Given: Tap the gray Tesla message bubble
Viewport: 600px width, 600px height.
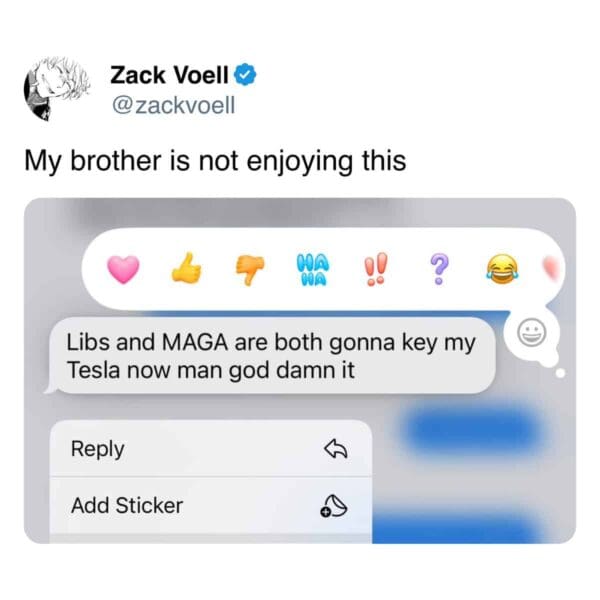Looking at the screenshot, I should pyautogui.click(x=270, y=356).
